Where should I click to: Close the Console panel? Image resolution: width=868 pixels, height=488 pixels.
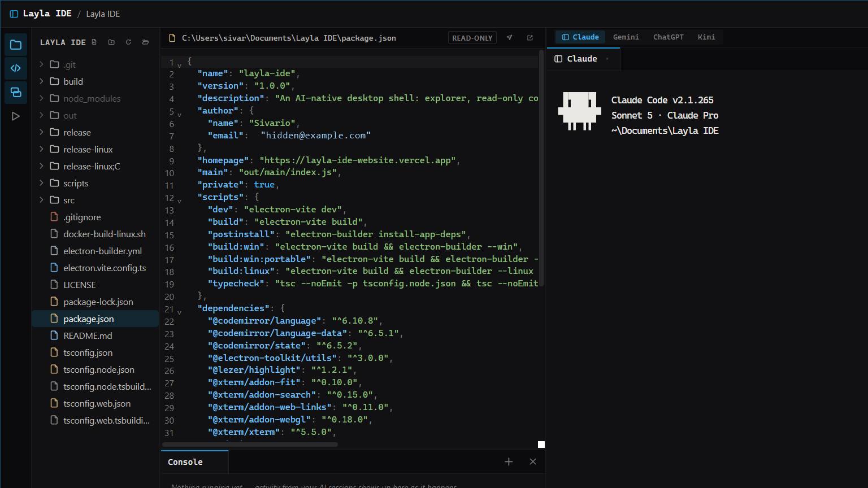[533, 461]
